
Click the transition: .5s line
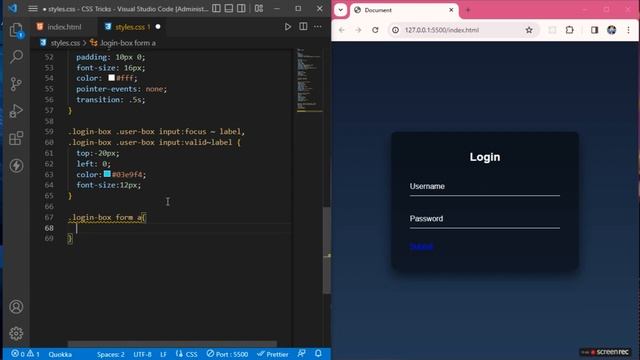coord(111,100)
